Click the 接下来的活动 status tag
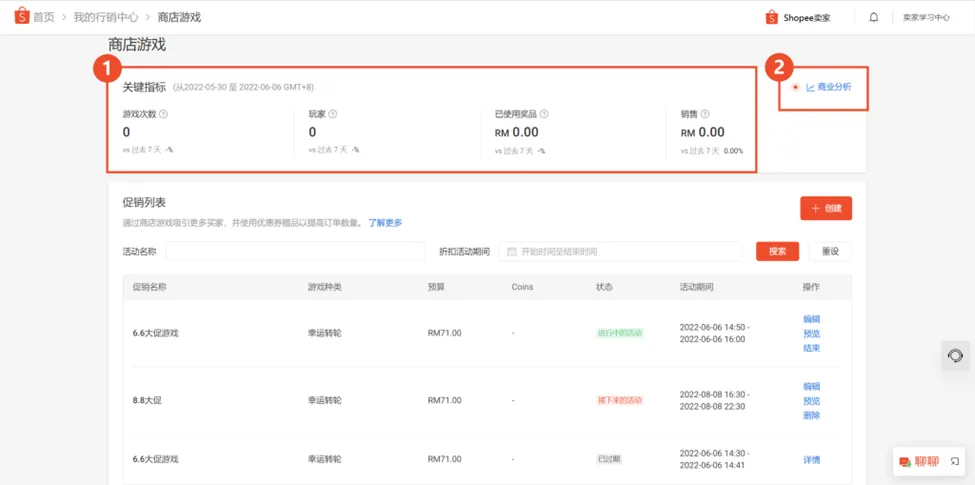 coord(619,400)
